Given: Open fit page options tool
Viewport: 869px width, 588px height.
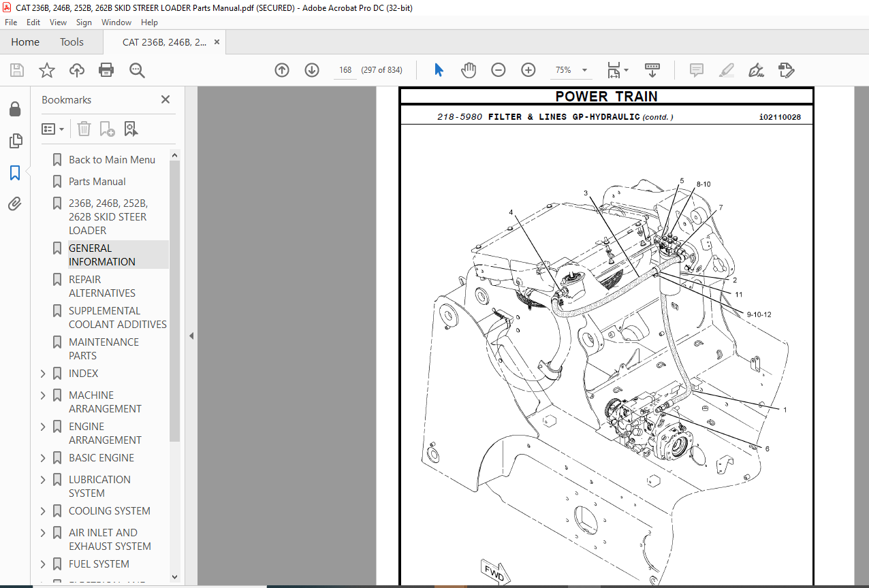Looking at the screenshot, I should click(x=618, y=70).
